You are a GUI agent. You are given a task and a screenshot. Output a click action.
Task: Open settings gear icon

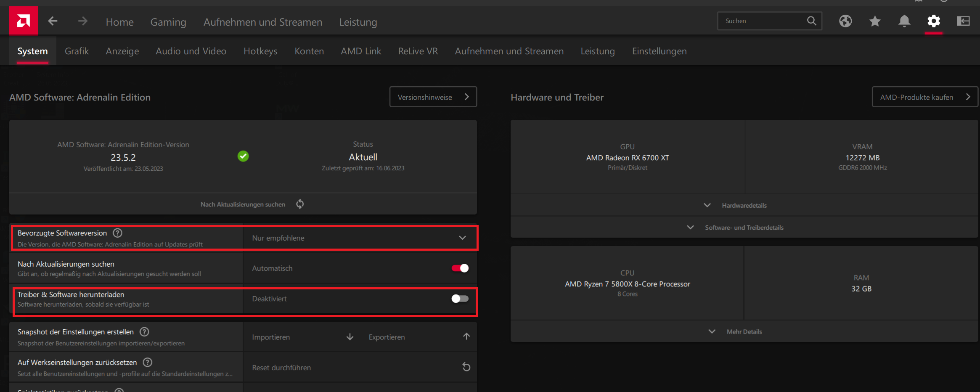[934, 21]
